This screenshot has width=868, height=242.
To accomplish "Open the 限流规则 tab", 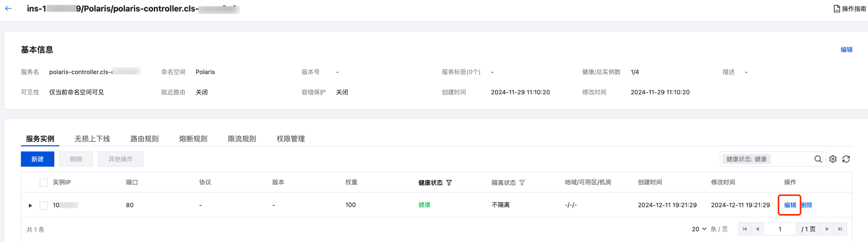I will point(242,139).
